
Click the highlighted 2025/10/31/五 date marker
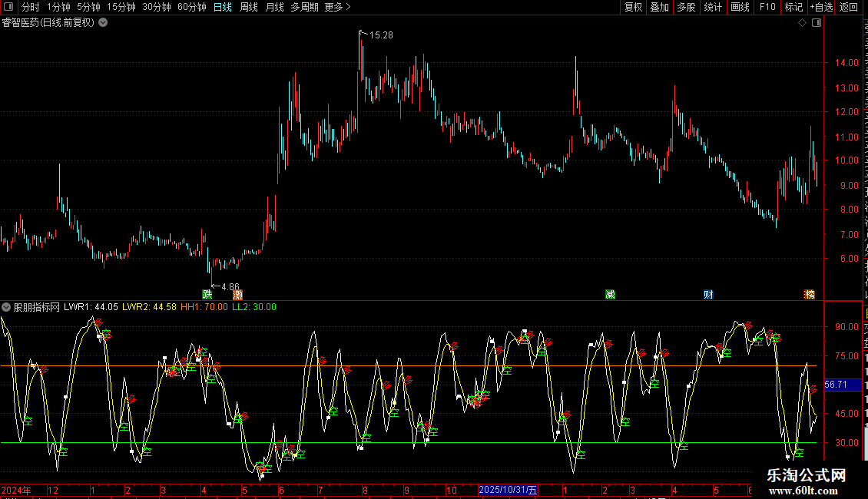pyautogui.click(x=508, y=490)
